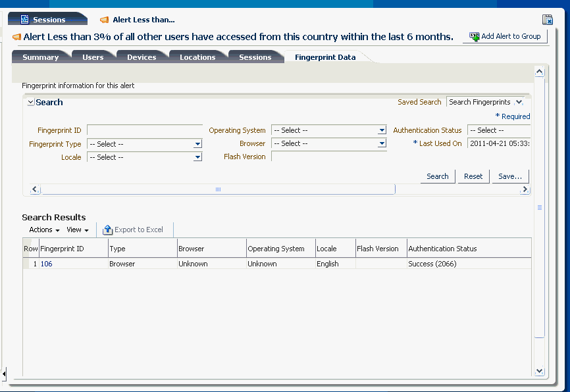
Task: Click the Sessions icon on the Sessions tab
Action: pos(24,18)
